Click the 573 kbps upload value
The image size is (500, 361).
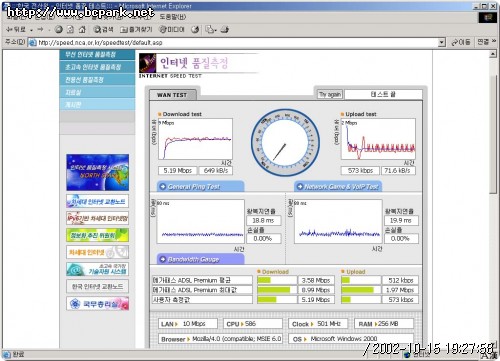coord(360,170)
